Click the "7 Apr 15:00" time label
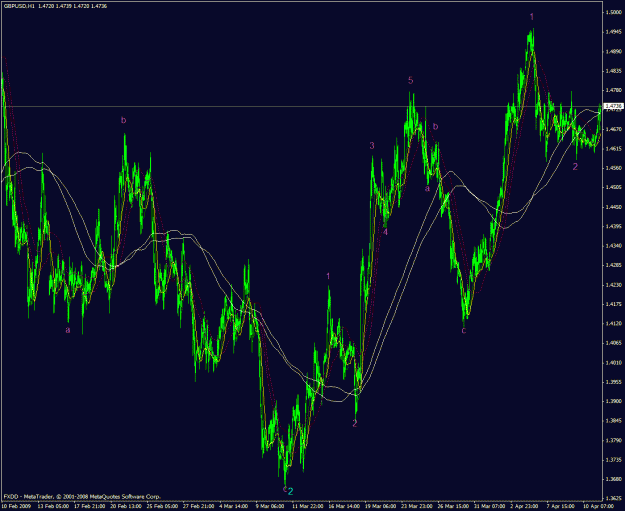This screenshot has width=625, height=511. point(561,506)
